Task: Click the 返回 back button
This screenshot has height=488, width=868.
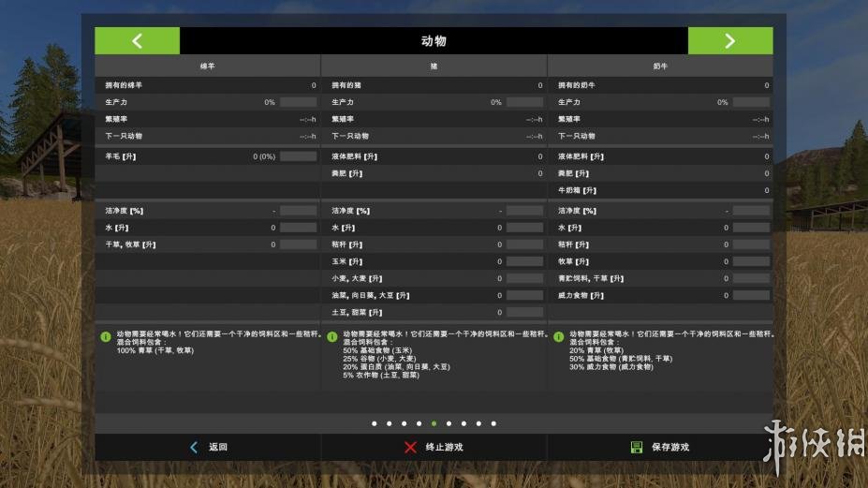Action: click(x=208, y=447)
